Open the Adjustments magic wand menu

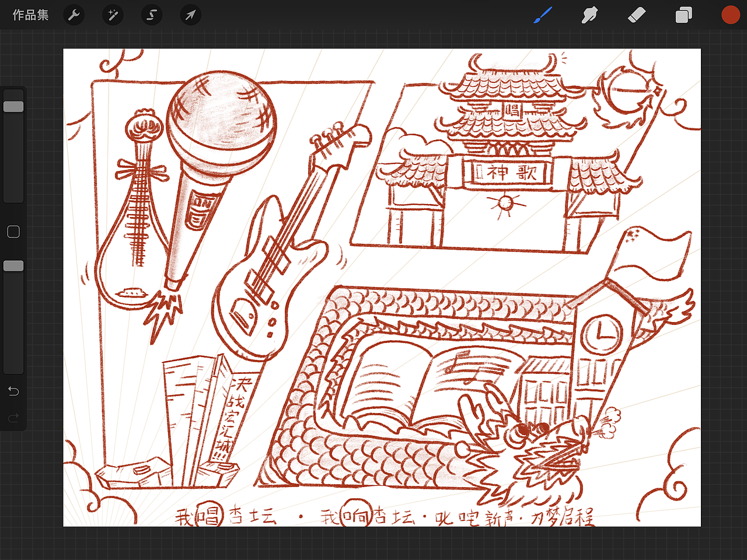(x=113, y=15)
